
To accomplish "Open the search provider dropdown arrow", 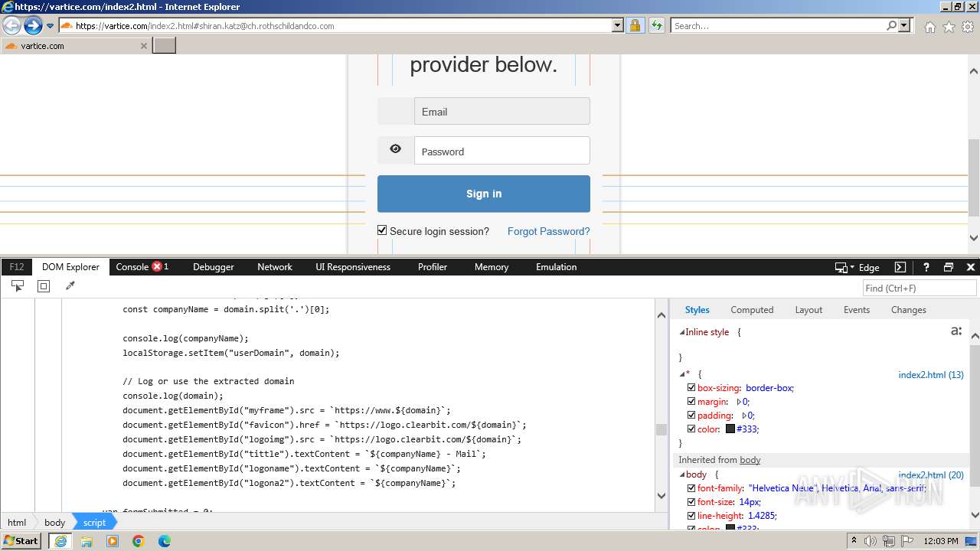I will 904,25.
